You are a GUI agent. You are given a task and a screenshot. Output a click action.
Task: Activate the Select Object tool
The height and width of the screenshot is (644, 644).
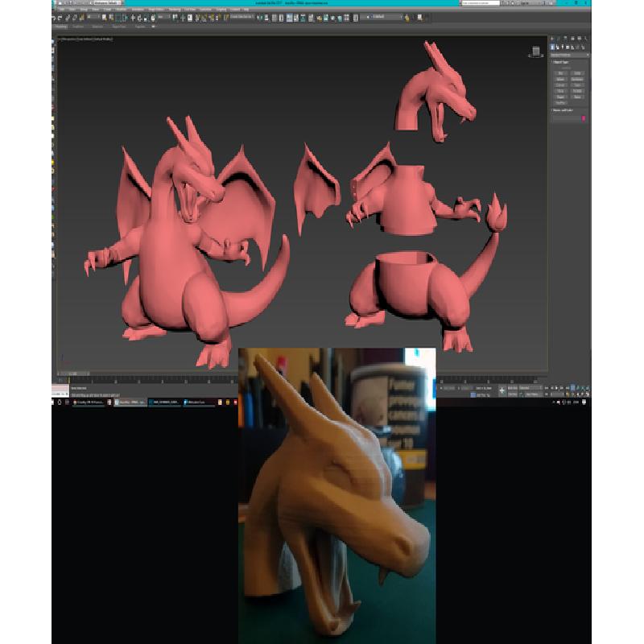coord(105,18)
